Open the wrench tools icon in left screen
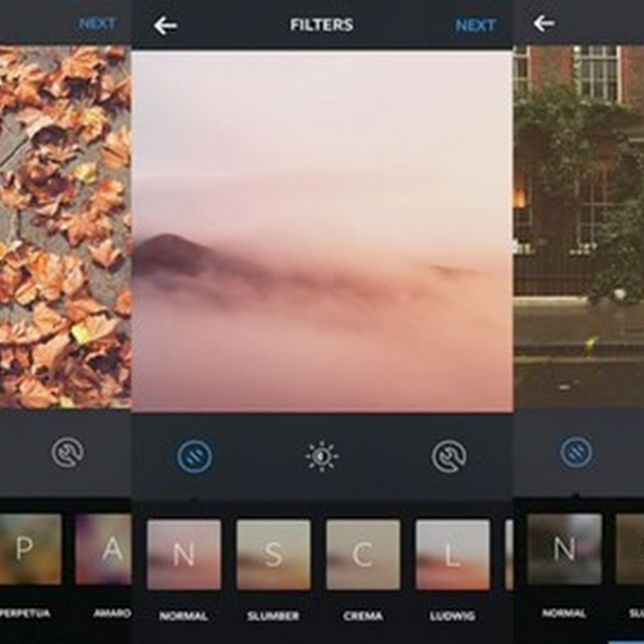644x644 pixels. (68, 452)
